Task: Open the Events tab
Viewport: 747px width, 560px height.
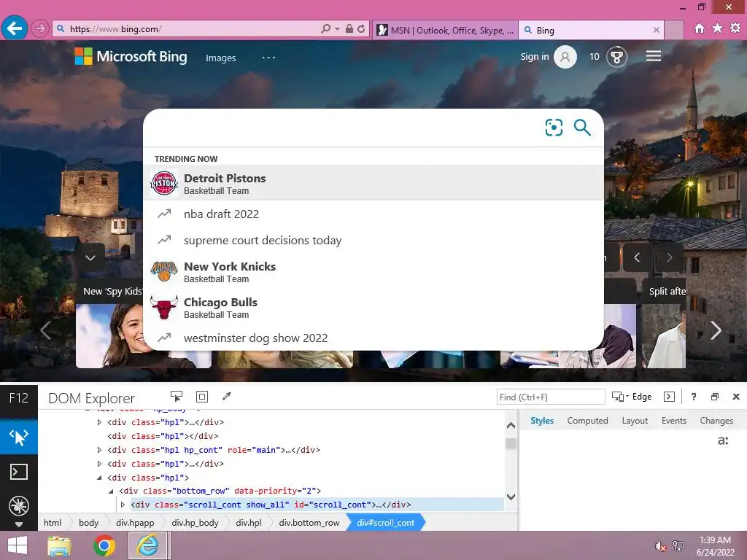Action: tap(673, 421)
